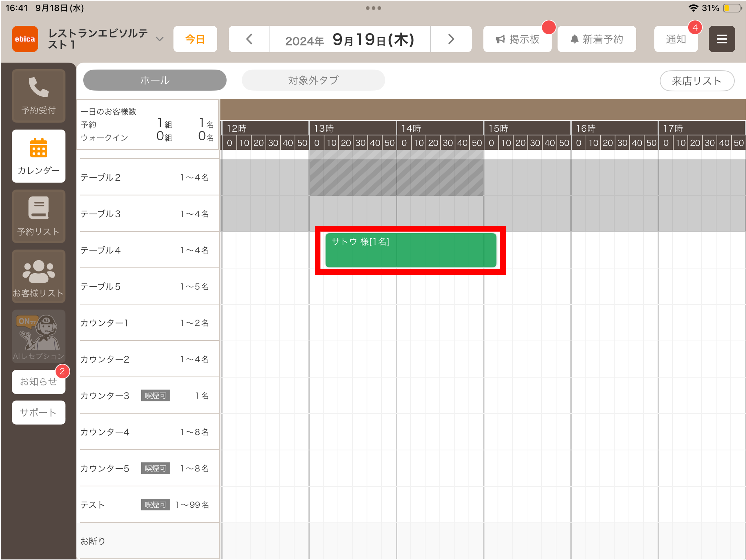Click the 14時 header
This screenshot has width=746, height=560.
440,128
